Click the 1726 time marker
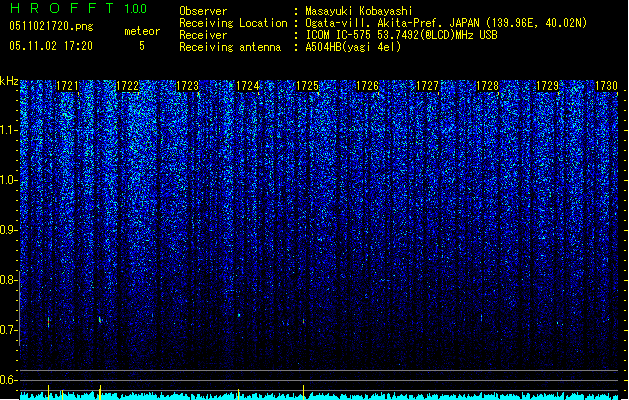Screen dimensions: 629x400 pyautogui.click(x=367, y=86)
